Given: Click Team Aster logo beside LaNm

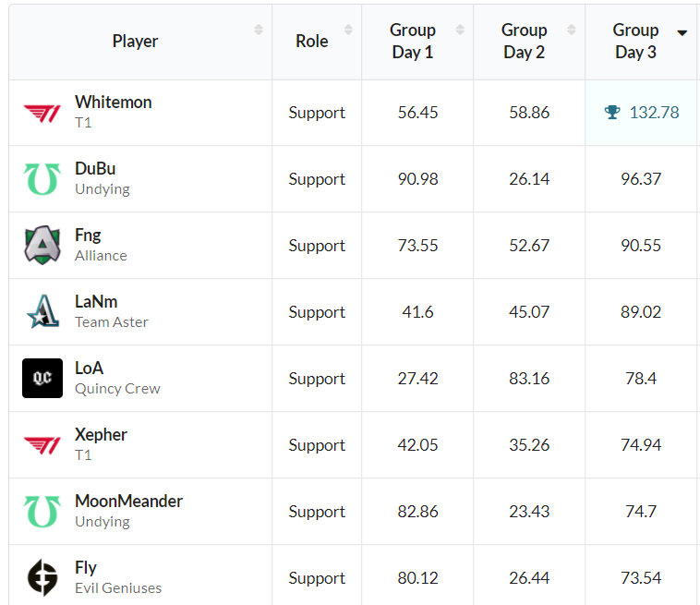Looking at the screenshot, I should [42, 312].
